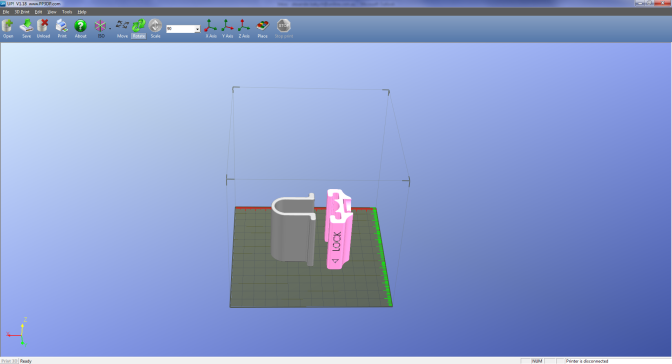
Task: Select the Scale tool
Action: pos(155,28)
